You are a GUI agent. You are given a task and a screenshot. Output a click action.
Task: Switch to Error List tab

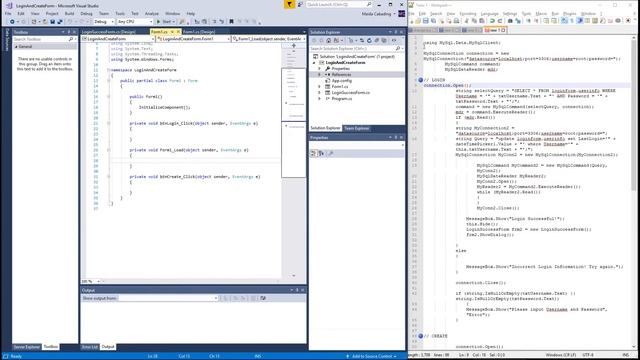click(90, 347)
